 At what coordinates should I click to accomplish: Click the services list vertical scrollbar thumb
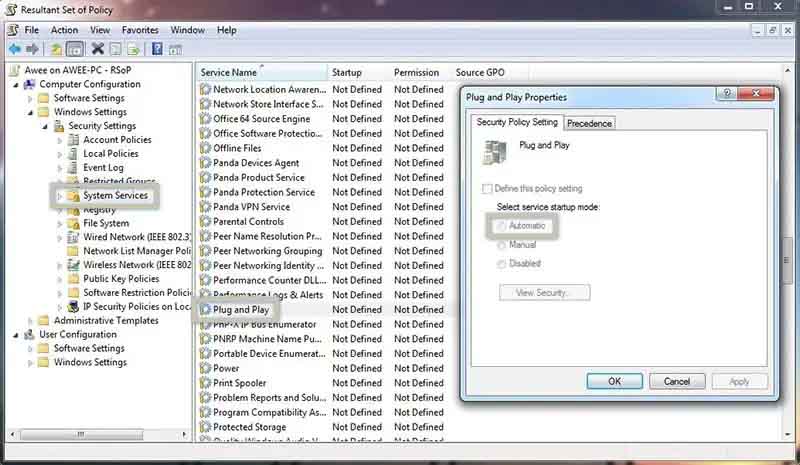(x=787, y=260)
